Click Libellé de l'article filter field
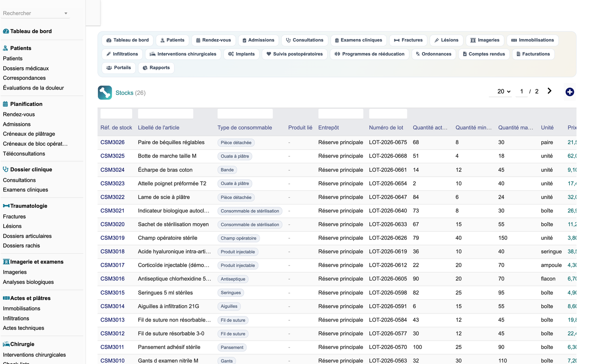The height and width of the screenshot is (364, 589). (165, 114)
